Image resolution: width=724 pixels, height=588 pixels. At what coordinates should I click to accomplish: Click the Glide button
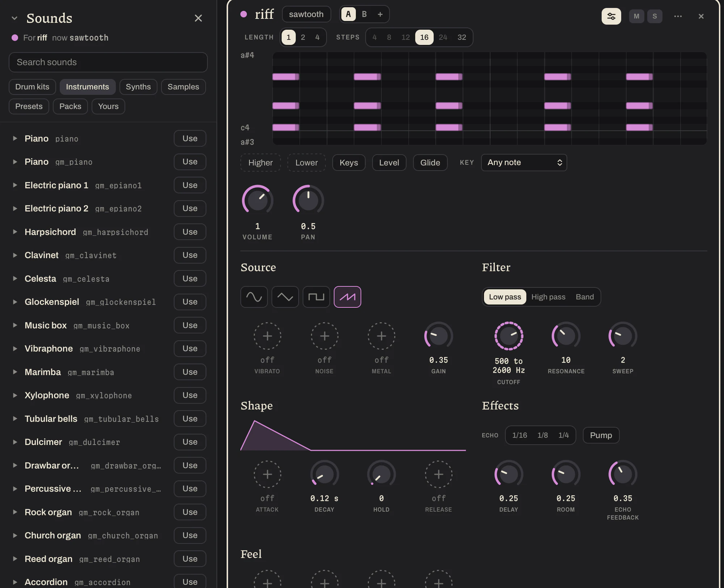(430, 163)
